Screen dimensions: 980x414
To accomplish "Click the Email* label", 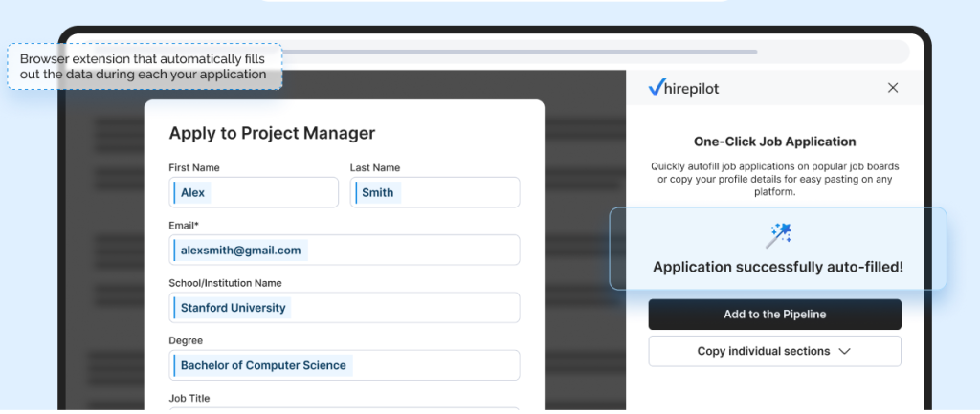I will 184,226.
